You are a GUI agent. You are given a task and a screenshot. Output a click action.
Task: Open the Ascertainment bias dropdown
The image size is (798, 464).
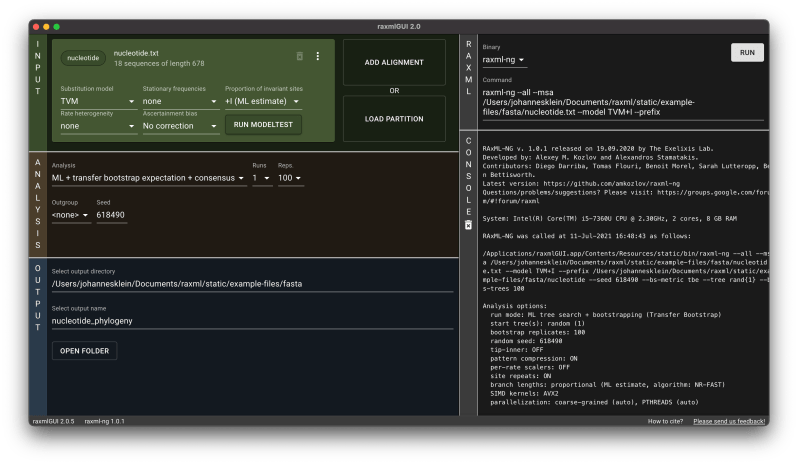(180, 126)
